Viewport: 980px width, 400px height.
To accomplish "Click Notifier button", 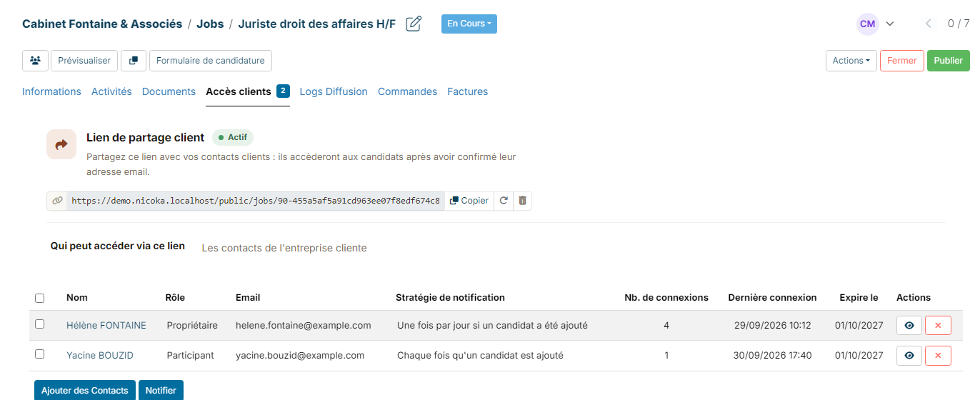I will [161, 391].
